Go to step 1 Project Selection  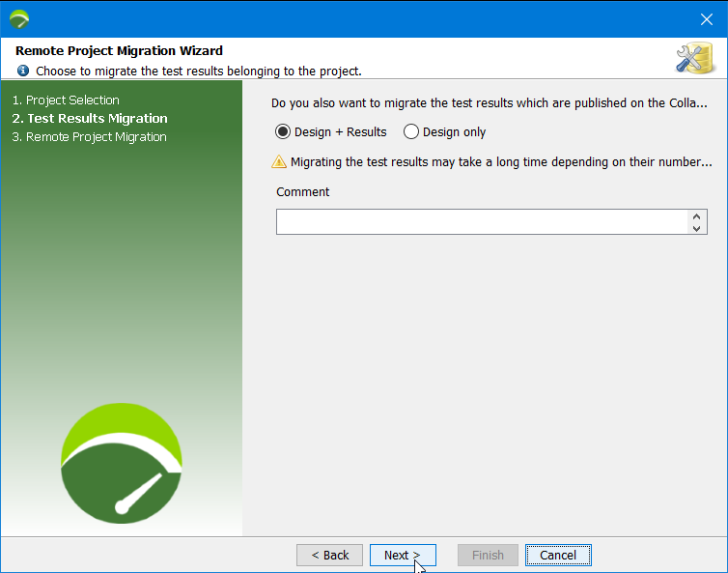(x=66, y=100)
